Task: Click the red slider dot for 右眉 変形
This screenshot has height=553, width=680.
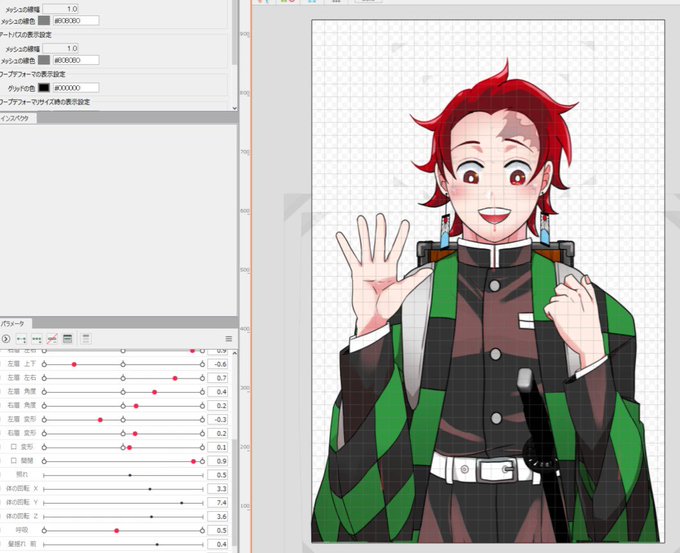Action: pyautogui.click(x=135, y=434)
